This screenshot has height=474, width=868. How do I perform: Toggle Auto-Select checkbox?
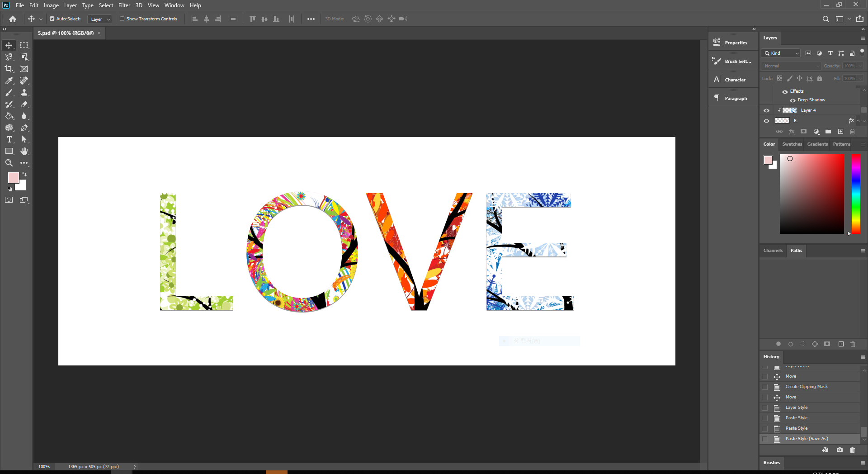(x=52, y=19)
